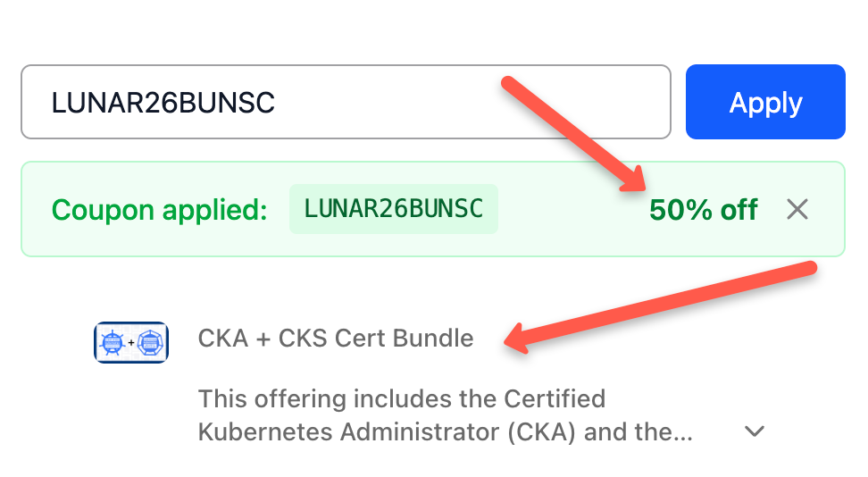The width and height of the screenshot is (868, 477).
Task: Remove the applied coupon with the X
Action: (797, 210)
